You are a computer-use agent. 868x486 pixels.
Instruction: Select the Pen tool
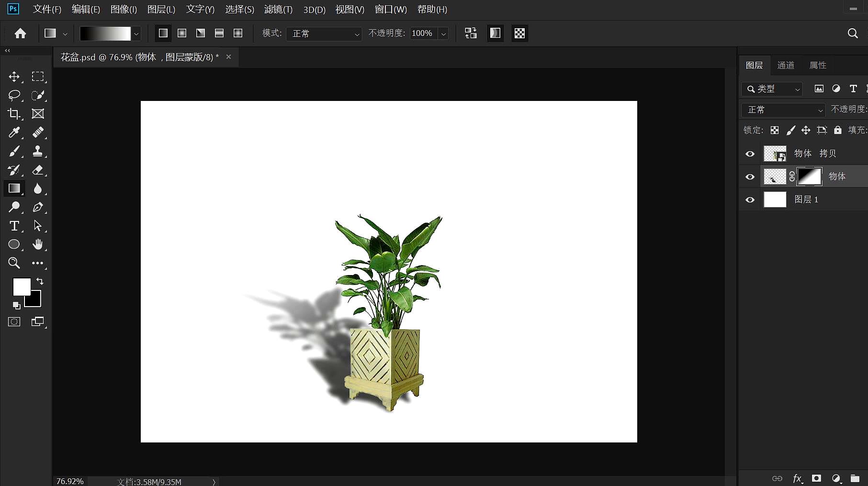38,207
